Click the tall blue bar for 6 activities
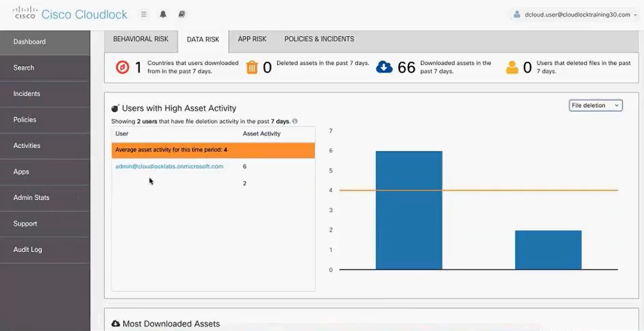 pos(409,210)
